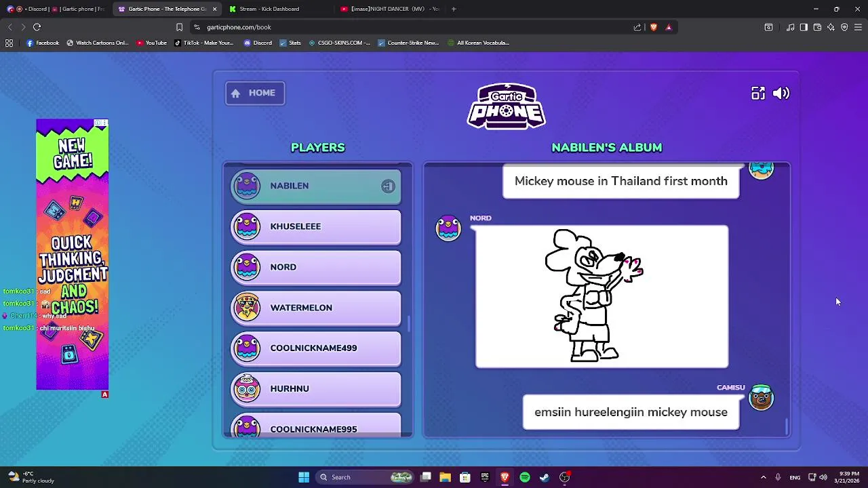The width and height of the screenshot is (868, 488).
Task: Show hidden system tray icons
Action: [x=763, y=477]
